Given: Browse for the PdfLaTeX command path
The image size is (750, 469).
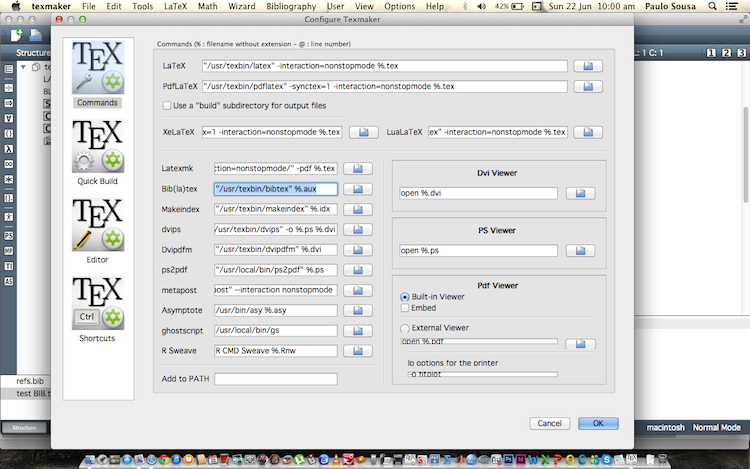Looking at the screenshot, I should 588,87.
